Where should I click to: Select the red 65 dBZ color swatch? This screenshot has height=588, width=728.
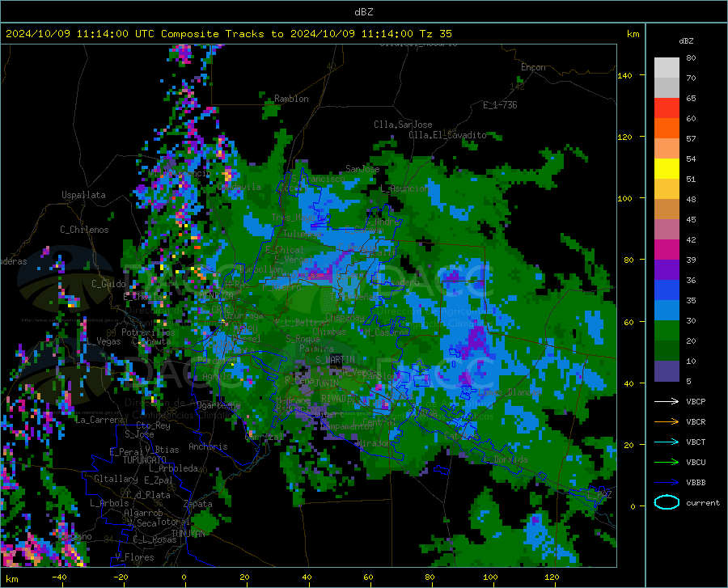point(667,108)
